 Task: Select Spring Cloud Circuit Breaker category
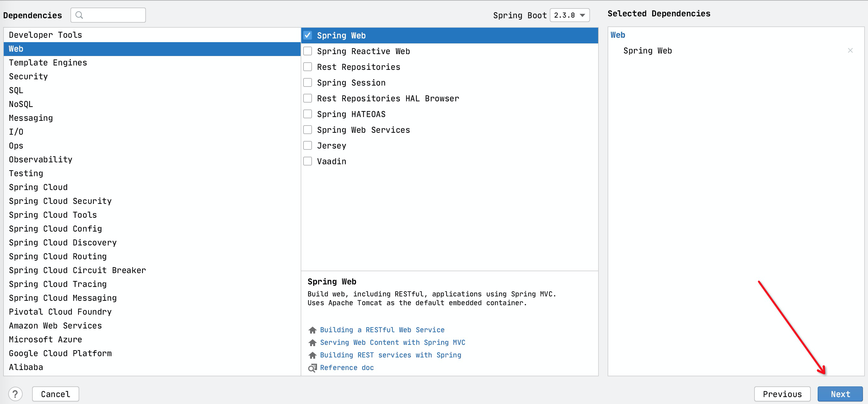pyautogui.click(x=152, y=270)
